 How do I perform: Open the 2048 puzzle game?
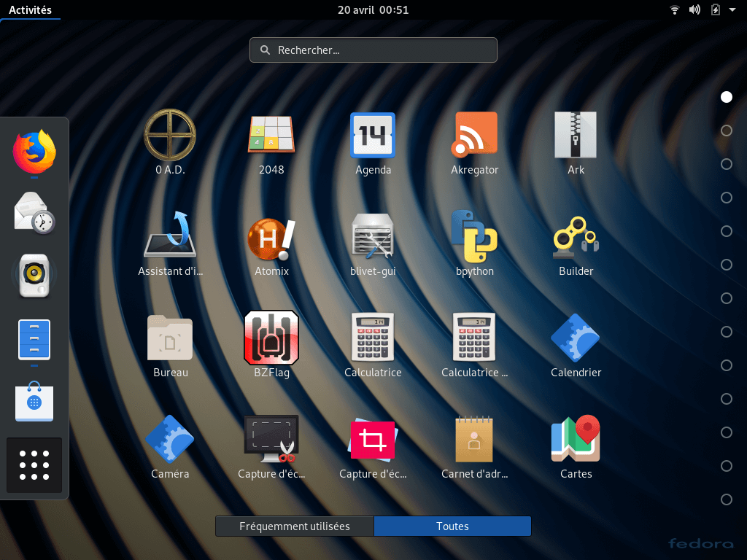pos(271,136)
